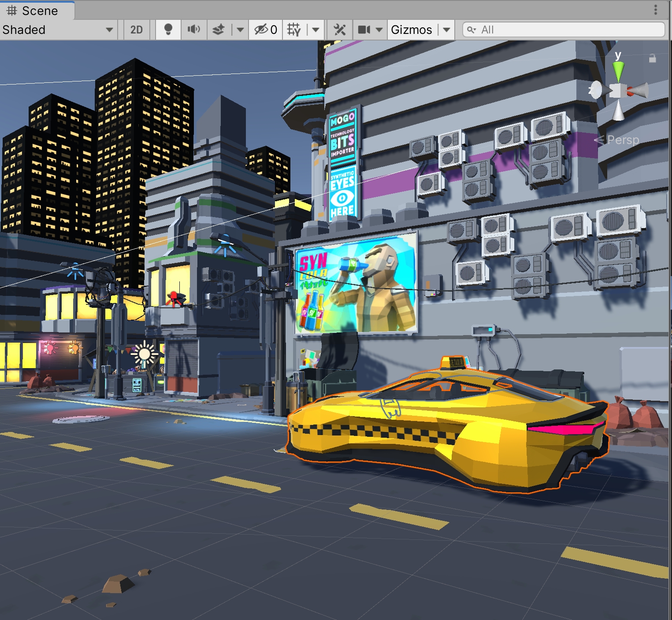The height and width of the screenshot is (620, 672).
Task: Toggle scene lighting with the lightbulb icon
Action: tap(168, 30)
